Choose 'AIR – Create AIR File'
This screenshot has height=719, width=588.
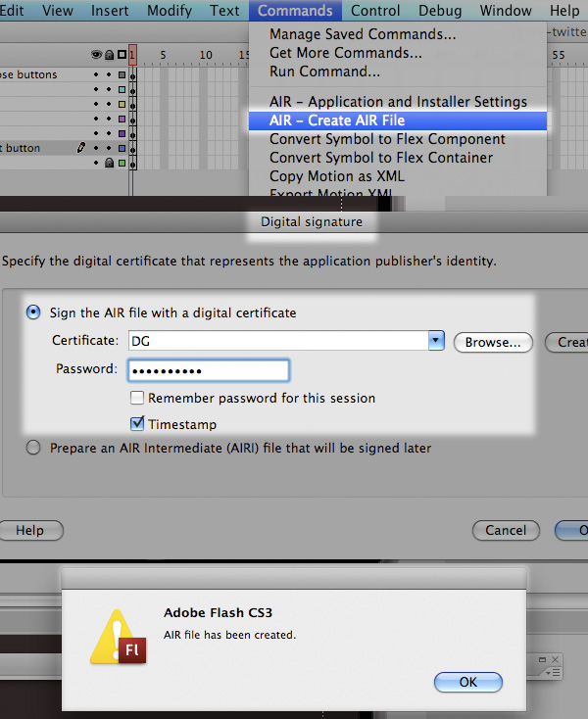[398, 120]
